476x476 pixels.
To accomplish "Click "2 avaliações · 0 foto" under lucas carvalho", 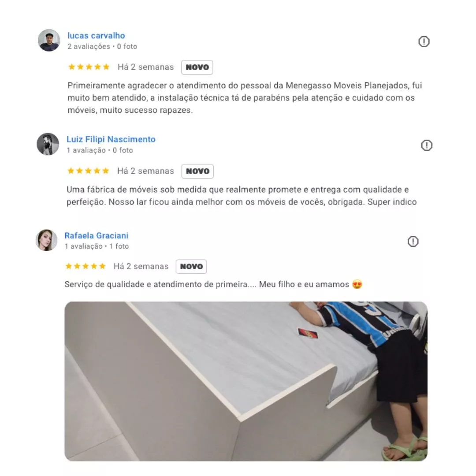I will coord(102,46).
